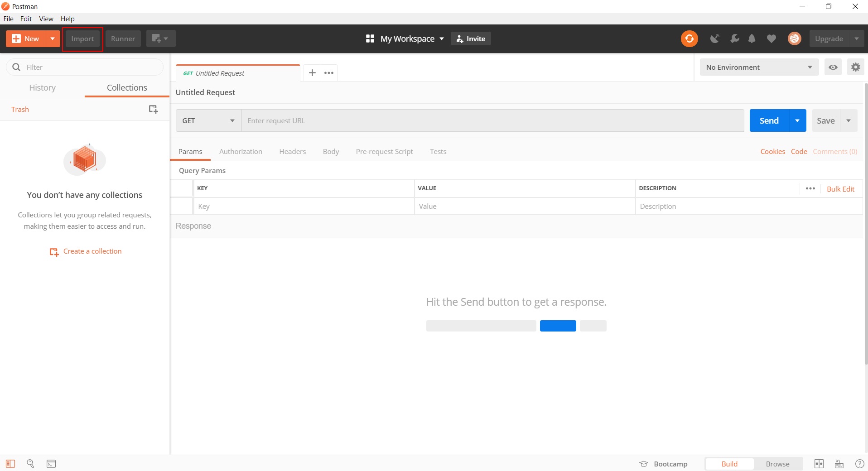
Task: Open the params table column options ellipsis
Action: pyautogui.click(x=810, y=188)
